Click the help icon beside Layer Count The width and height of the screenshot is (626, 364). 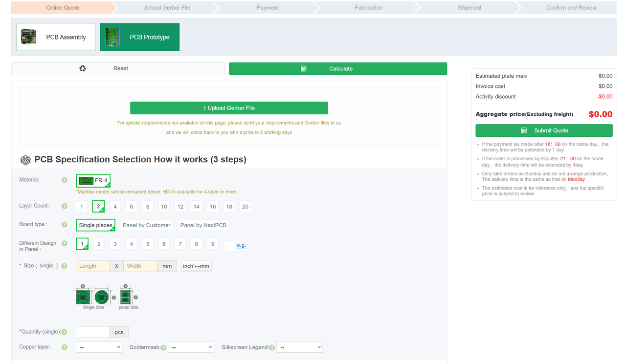[x=64, y=206]
